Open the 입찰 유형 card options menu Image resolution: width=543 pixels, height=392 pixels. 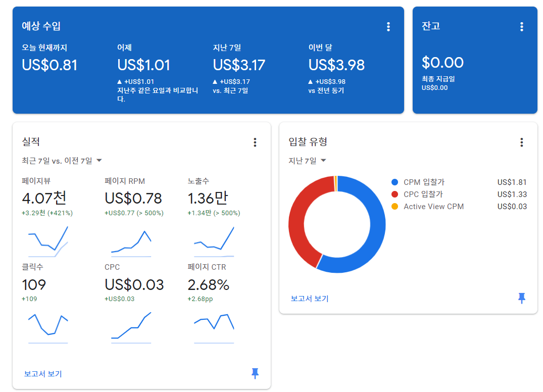[521, 142]
